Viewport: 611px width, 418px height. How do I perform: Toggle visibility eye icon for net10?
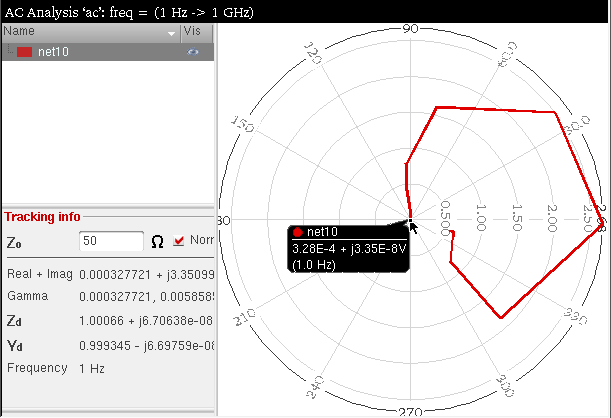point(193,52)
